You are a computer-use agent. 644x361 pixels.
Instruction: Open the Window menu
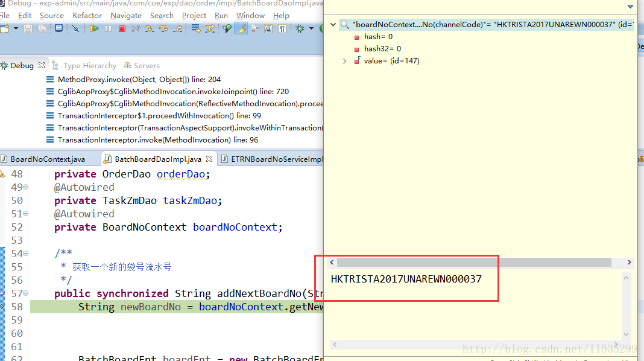point(250,16)
